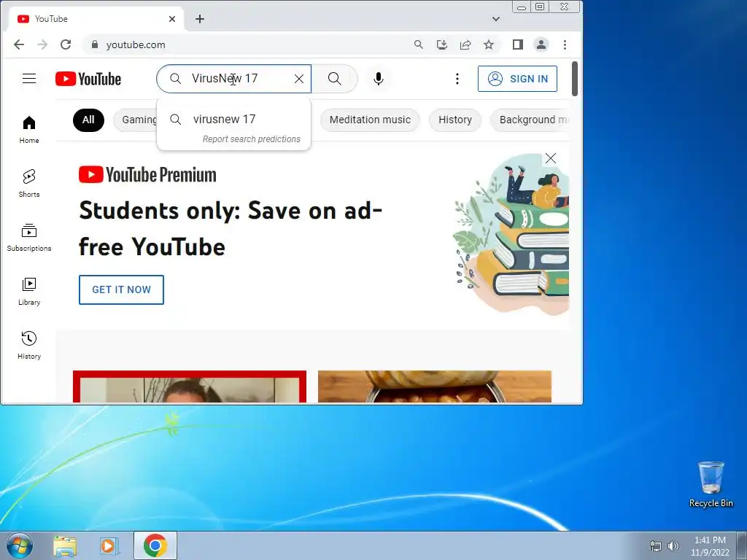This screenshot has height=560, width=747.
Task: Bookmark this page with star icon
Action: (489, 44)
